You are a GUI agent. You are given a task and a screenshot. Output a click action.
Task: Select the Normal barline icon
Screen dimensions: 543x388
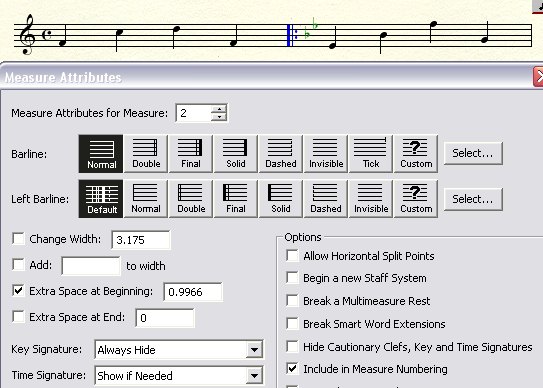(101, 154)
